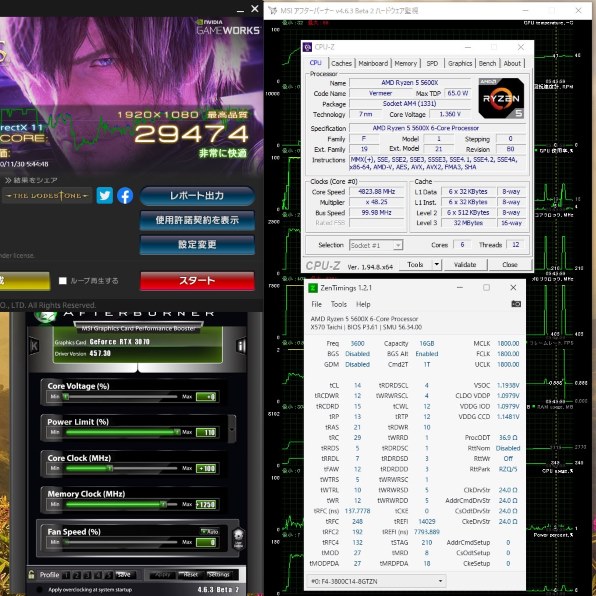This screenshot has width=596, height=596.
Task: Open 設定変更 settings change
Action: (197, 244)
